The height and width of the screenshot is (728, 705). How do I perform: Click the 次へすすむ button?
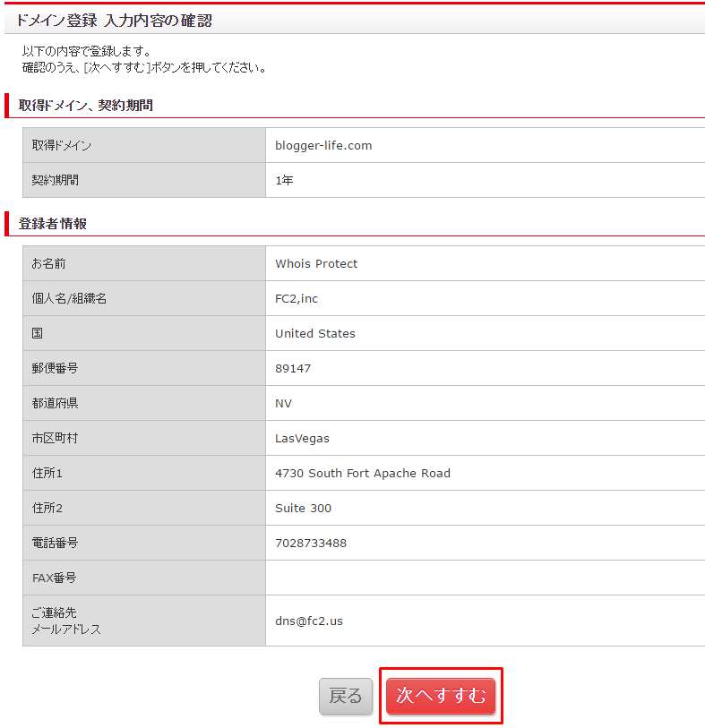441,696
